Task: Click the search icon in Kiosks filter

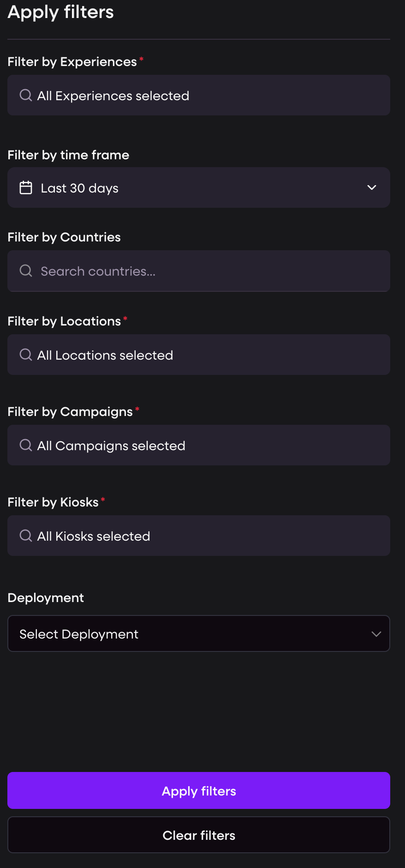Action: coord(26,536)
